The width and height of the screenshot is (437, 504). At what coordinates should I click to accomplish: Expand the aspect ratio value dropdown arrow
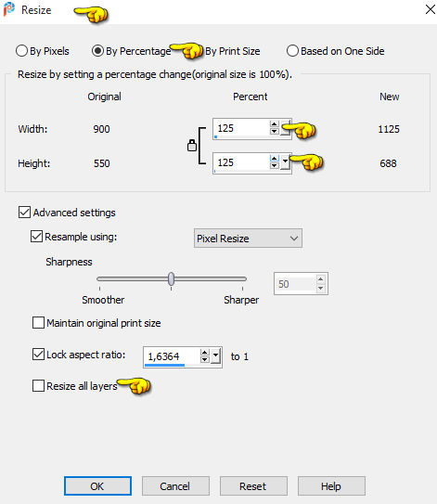coord(215,355)
